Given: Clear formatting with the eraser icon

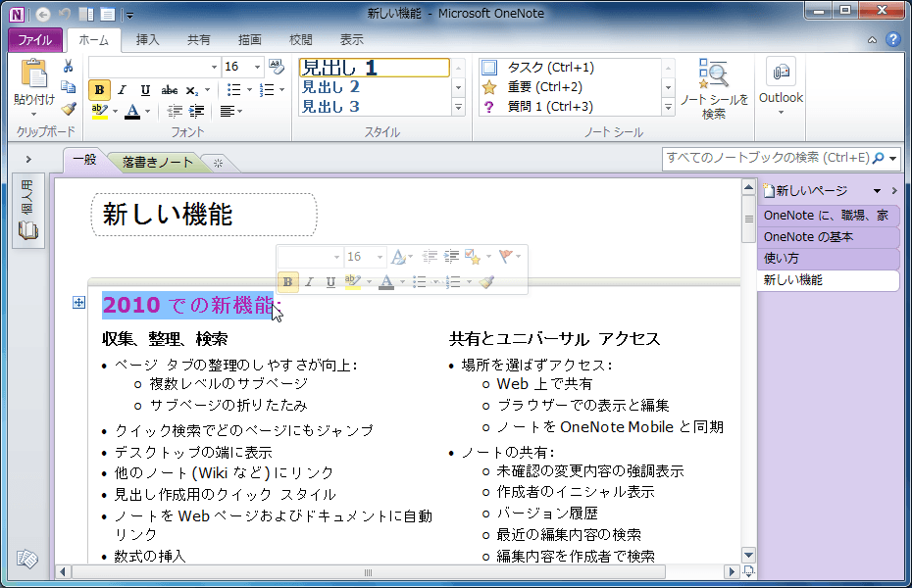Looking at the screenshot, I should pyautogui.click(x=277, y=67).
